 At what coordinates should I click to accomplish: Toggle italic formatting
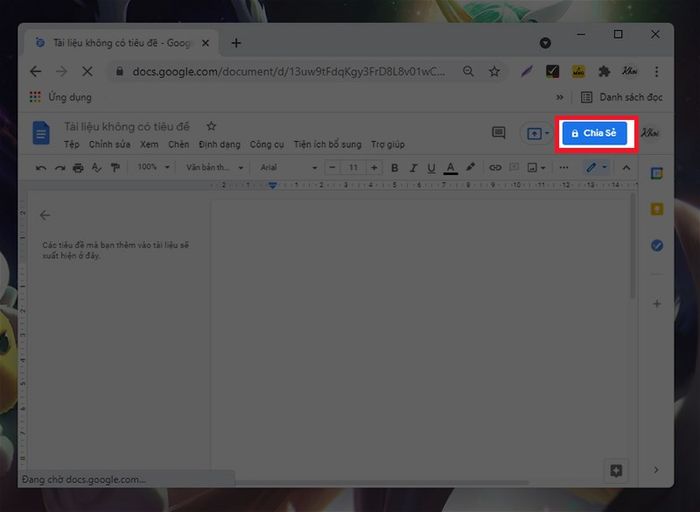click(413, 168)
